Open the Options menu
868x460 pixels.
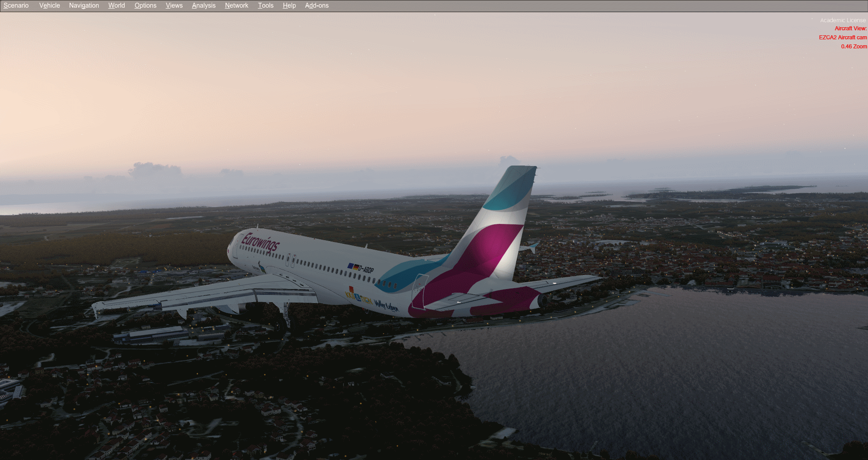coord(145,5)
